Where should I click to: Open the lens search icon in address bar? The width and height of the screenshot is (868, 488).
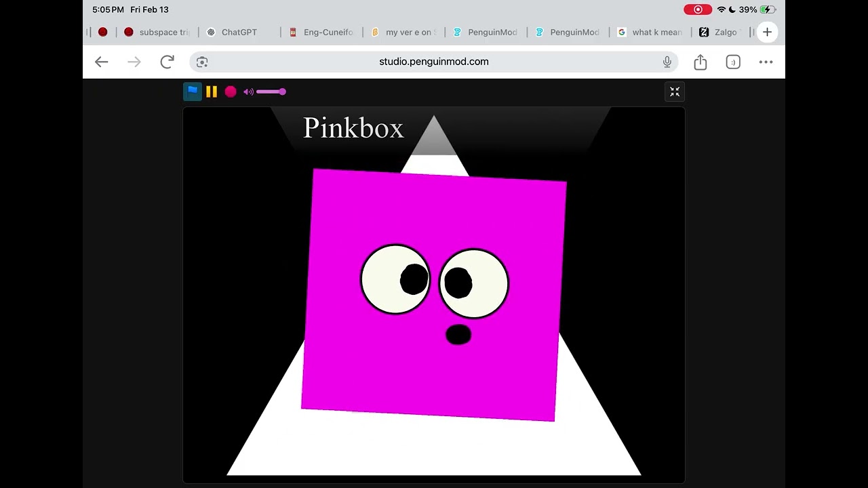(x=202, y=62)
